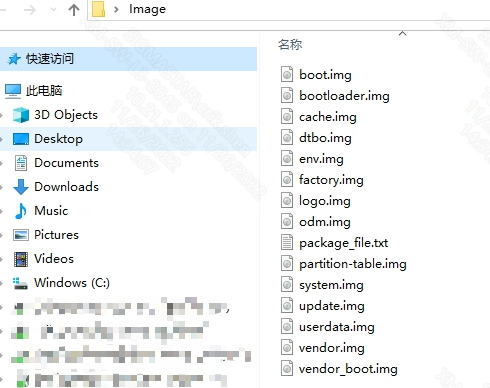Click the odm.img file icon

(x=287, y=221)
